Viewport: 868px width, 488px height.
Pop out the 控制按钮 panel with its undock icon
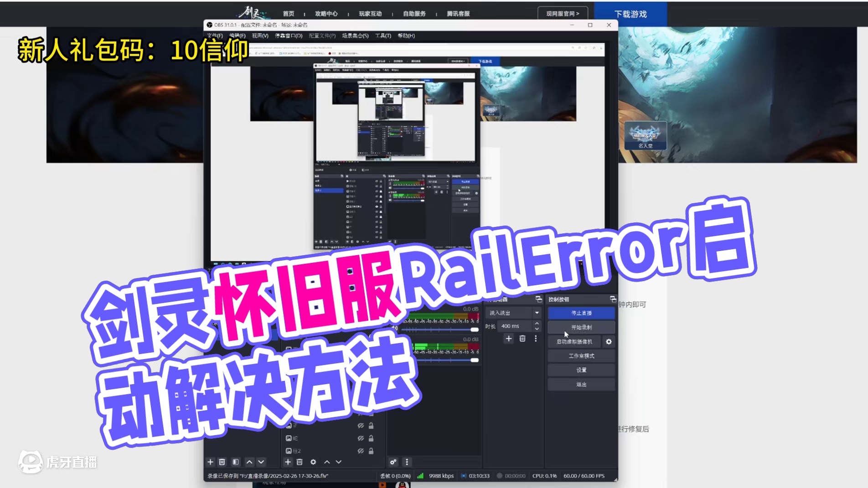tap(613, 300)
